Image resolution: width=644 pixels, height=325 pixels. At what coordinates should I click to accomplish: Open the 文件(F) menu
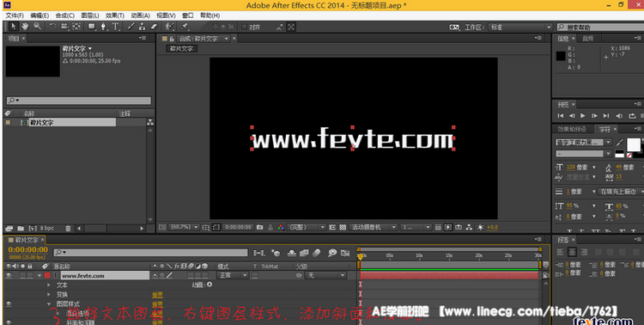(x=15, y=15)
